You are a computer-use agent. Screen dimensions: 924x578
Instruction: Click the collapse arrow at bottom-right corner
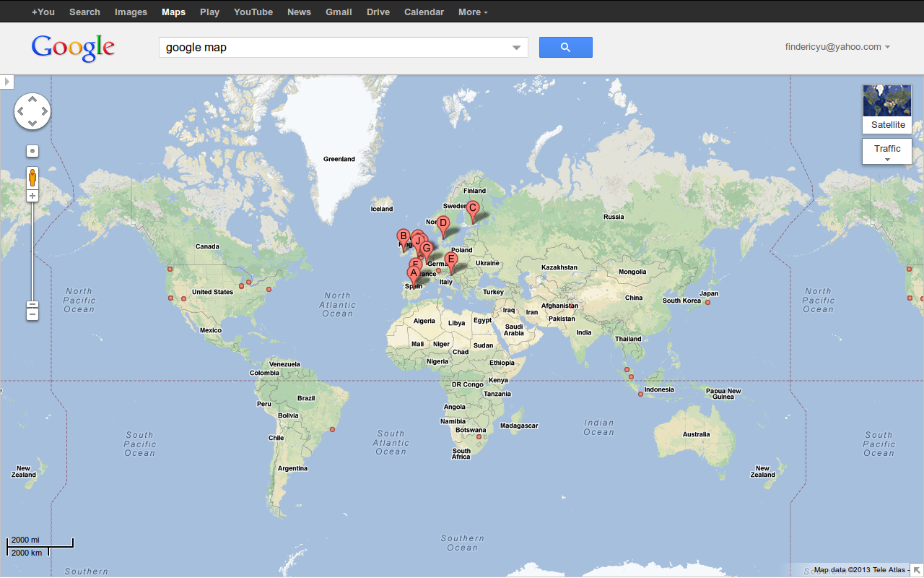(x=916, y=570)
